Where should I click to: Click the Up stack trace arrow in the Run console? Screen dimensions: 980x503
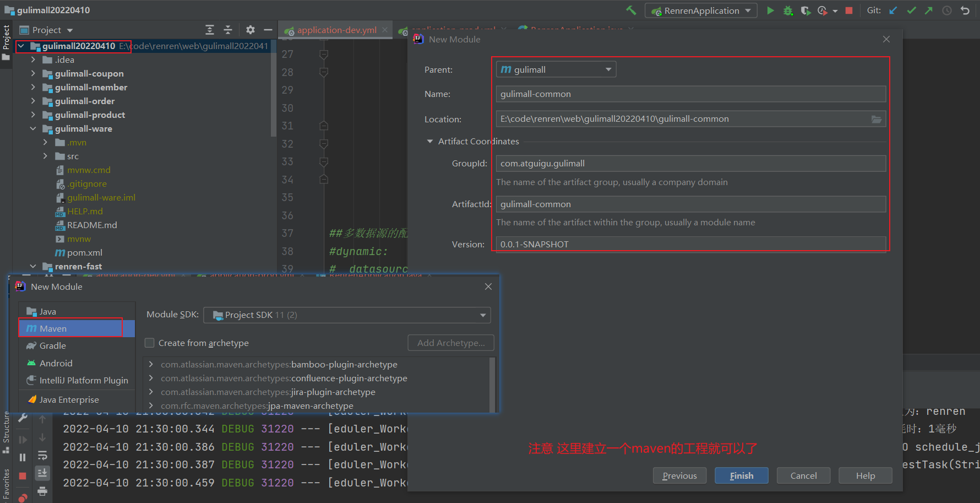42,420
